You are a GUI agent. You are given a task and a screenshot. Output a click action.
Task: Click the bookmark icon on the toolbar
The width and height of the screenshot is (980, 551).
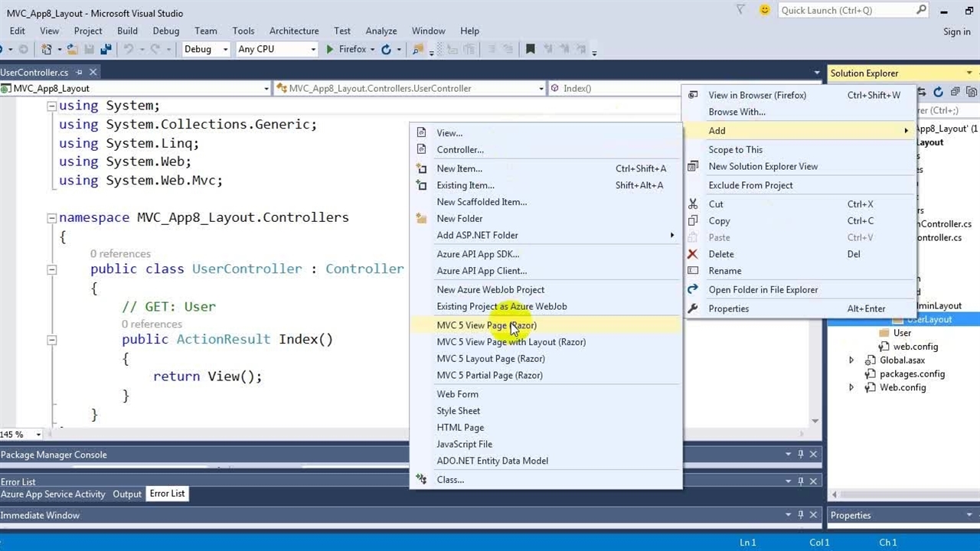(x=530, y=48)
